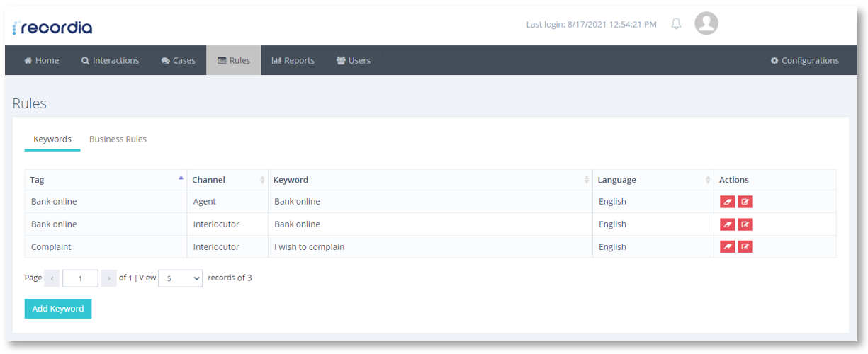Erase the Bank online Interlocutor keyword
The height and width of the screenshot is (354, 868).
(727, 224)
